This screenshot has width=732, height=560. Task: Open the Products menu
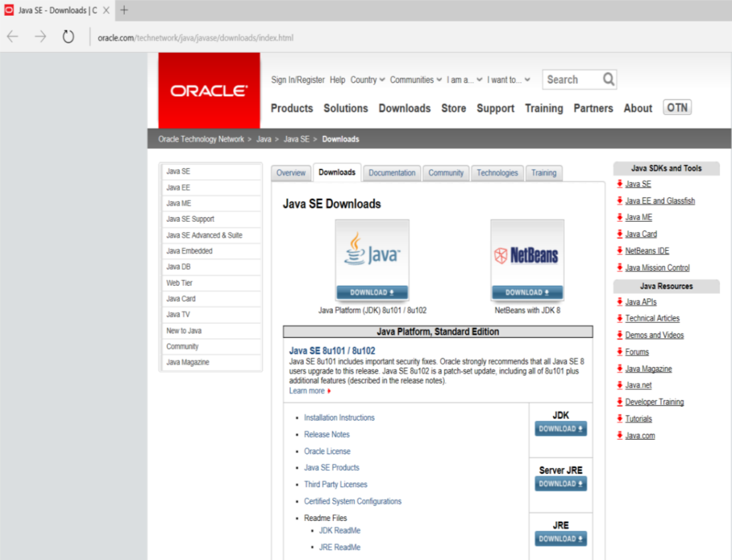tap(292, 108)
